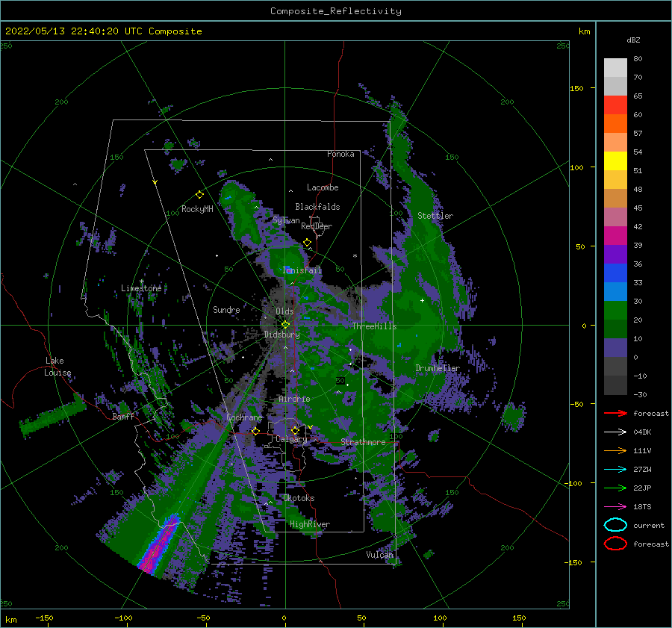672x628 pixels.
Task: Click the Lacombe city label
Action: [323, 187]
